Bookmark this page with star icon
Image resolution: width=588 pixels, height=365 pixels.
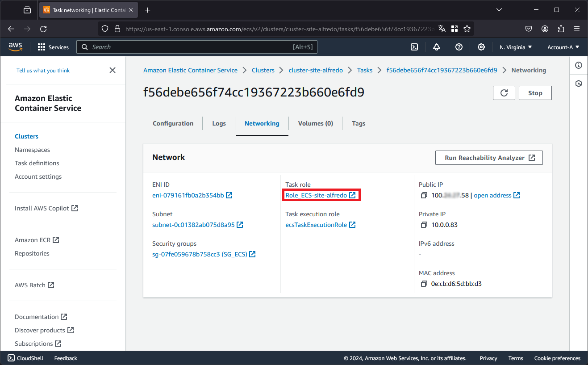point(467,29)
